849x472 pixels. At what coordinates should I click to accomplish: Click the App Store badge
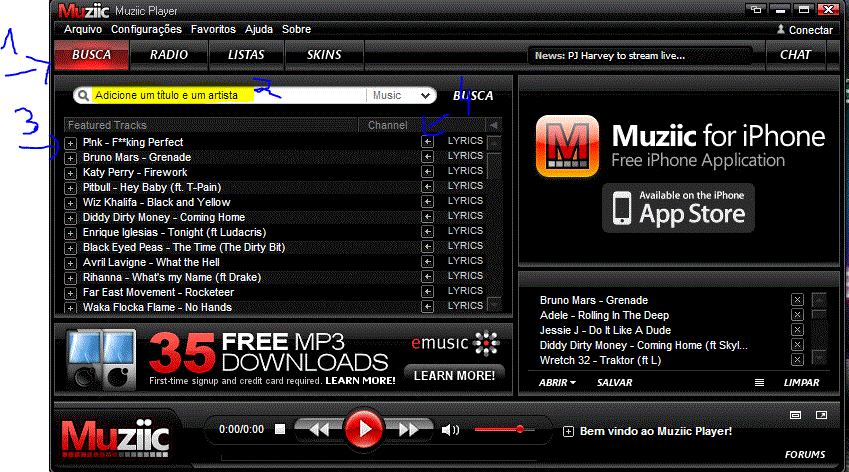[678, 208]
